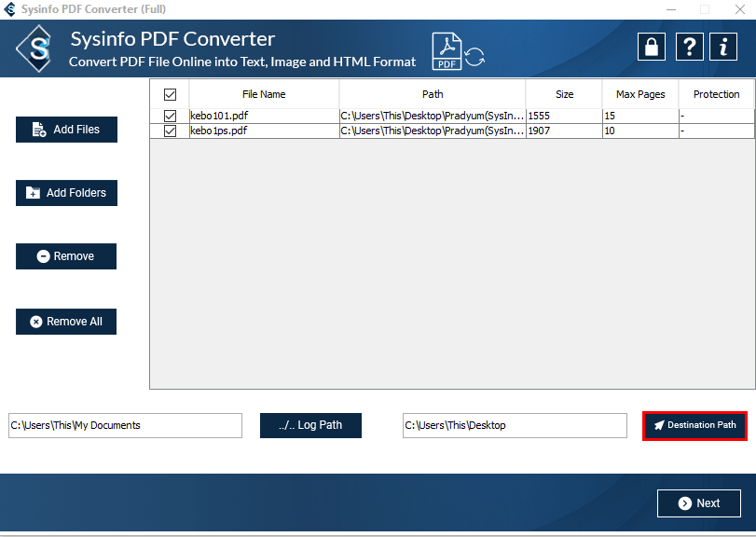
Task: Open the info icon in header
Action: (723, 47)
